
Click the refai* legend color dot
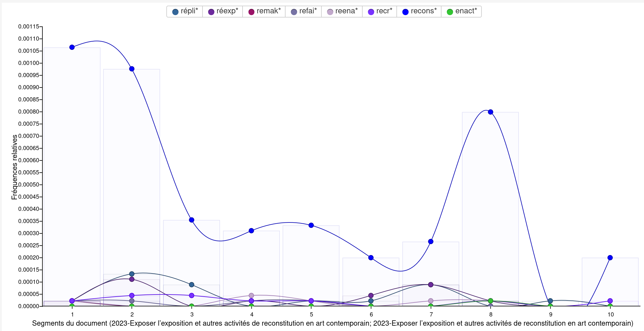(x=294, y=12)
